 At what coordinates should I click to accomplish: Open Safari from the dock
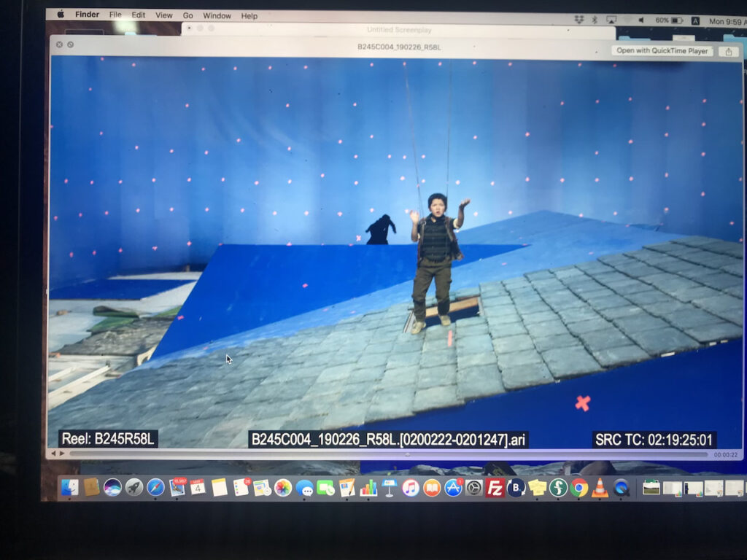click(155, 487)
